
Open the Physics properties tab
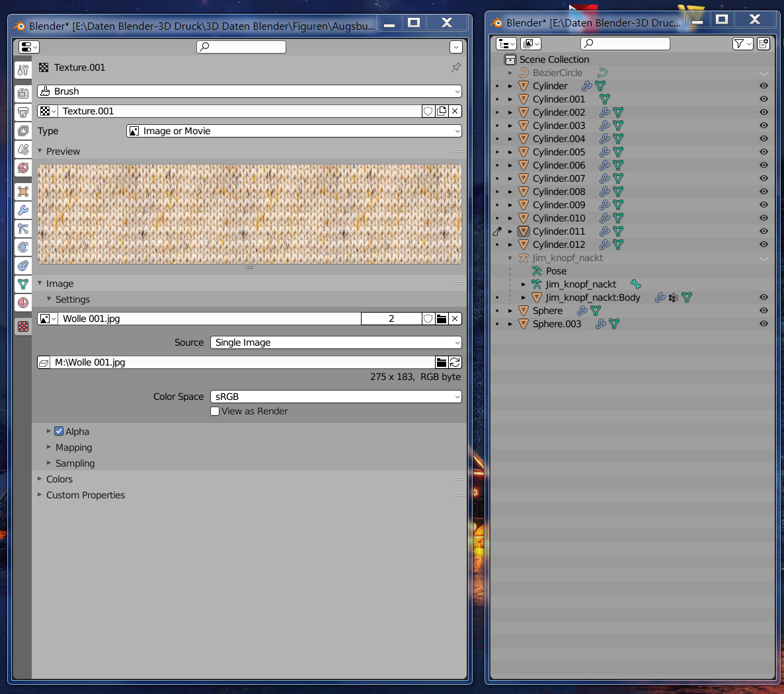[x=23, y=247]
